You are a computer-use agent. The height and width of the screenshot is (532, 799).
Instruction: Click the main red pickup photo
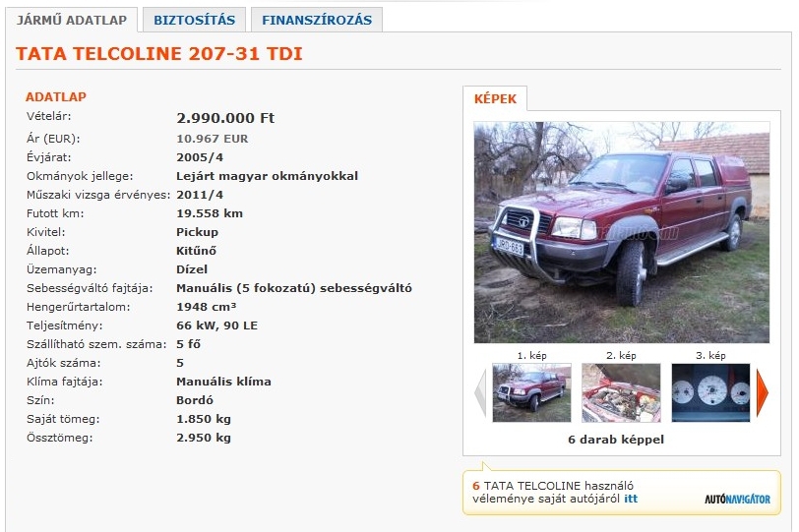tap(622, 232)
